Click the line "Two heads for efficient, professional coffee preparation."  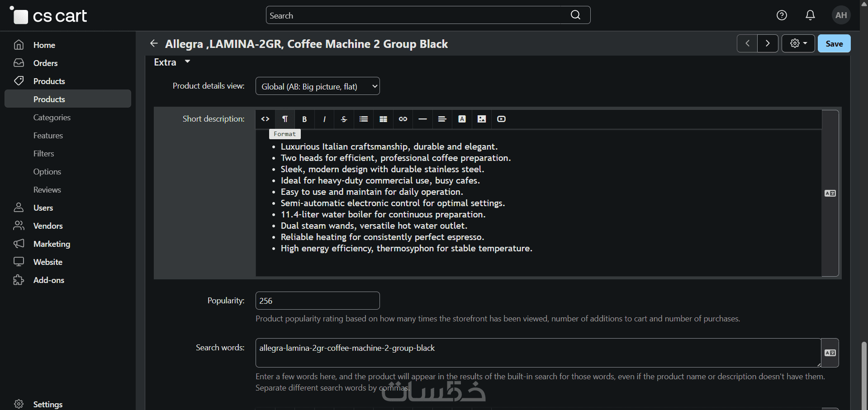point(396,158)
